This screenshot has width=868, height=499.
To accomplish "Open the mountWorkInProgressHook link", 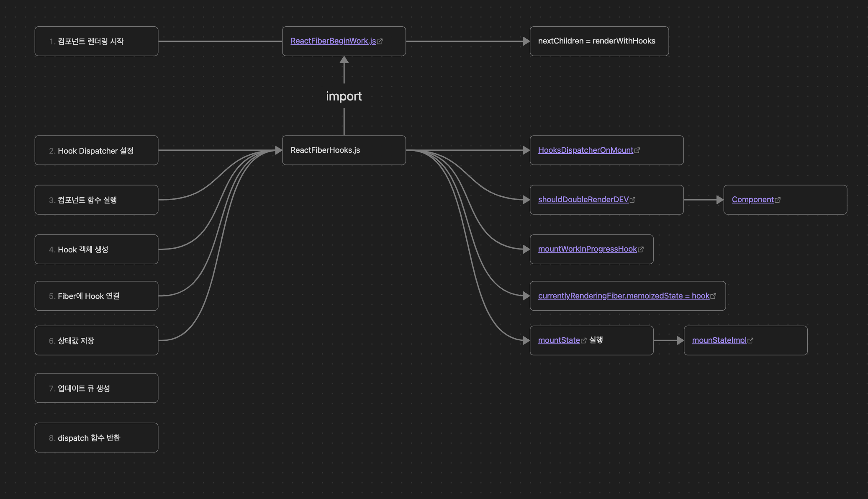I will pyautogui.click(x=587, y=249).
